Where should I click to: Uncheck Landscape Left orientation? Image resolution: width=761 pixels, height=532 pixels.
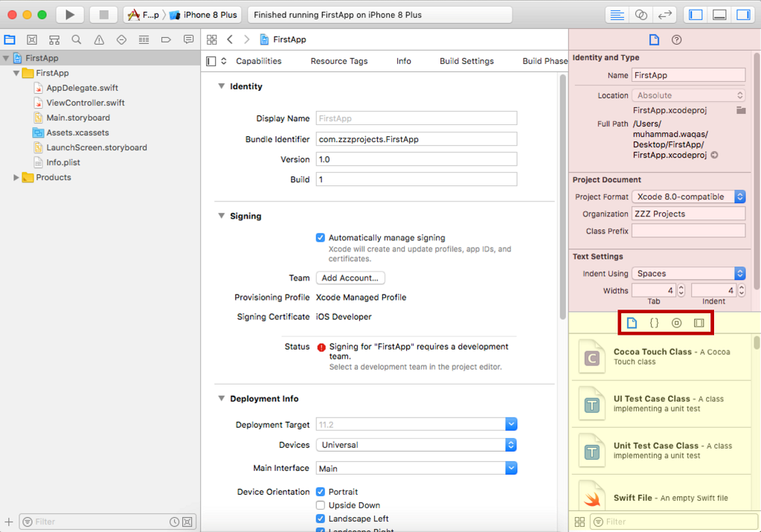point(321,519)
